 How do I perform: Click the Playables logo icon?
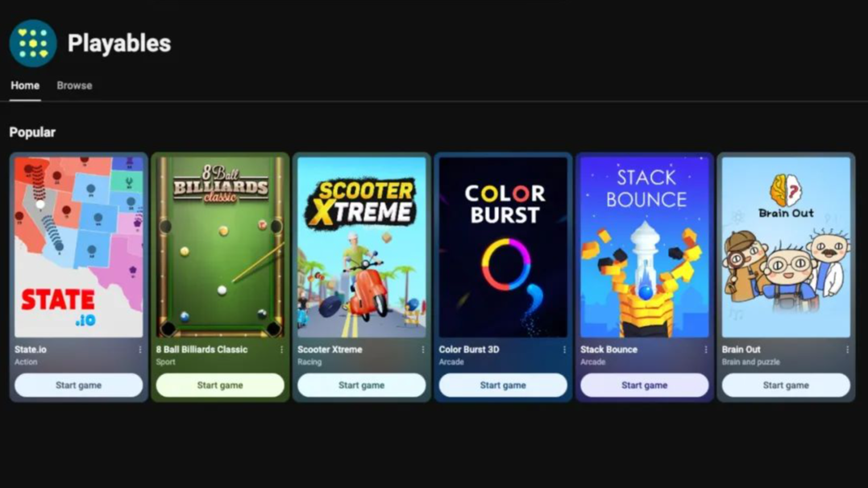pyautogui.click(x=33, y=44)
